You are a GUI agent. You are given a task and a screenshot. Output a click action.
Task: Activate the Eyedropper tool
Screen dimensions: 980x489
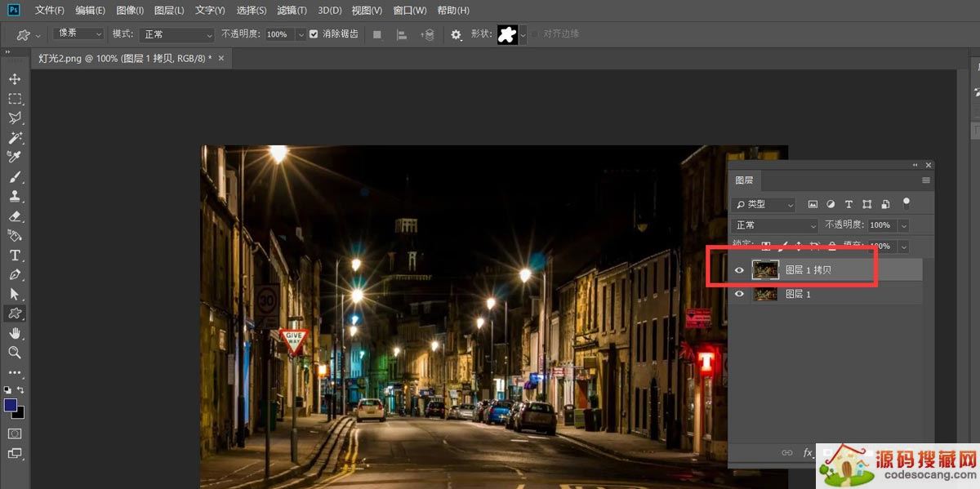point(15,158)
